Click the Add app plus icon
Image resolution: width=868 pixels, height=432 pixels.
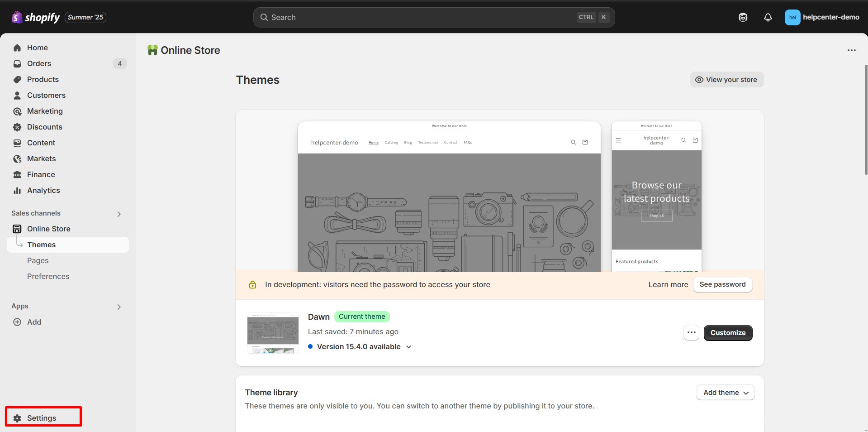tap(17, 322)
